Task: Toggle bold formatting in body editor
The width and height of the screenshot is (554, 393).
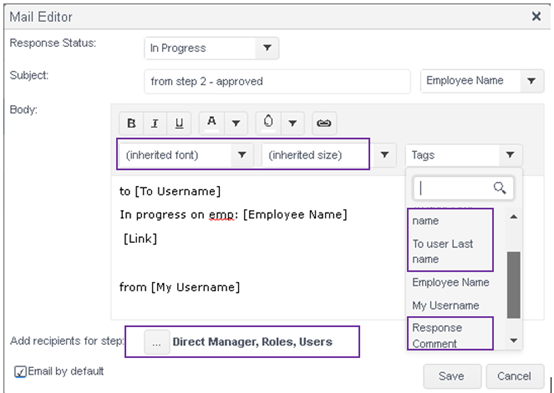Action: 131,123
